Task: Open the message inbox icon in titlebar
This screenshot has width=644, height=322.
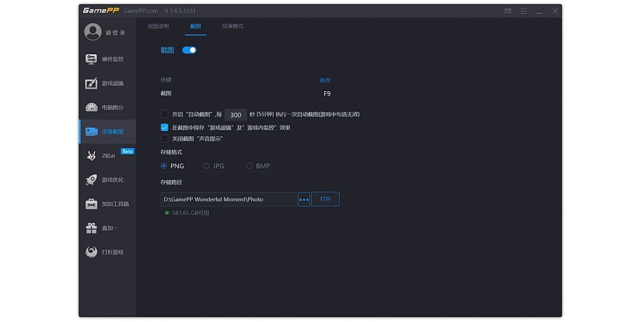Action: pos(507,11)
